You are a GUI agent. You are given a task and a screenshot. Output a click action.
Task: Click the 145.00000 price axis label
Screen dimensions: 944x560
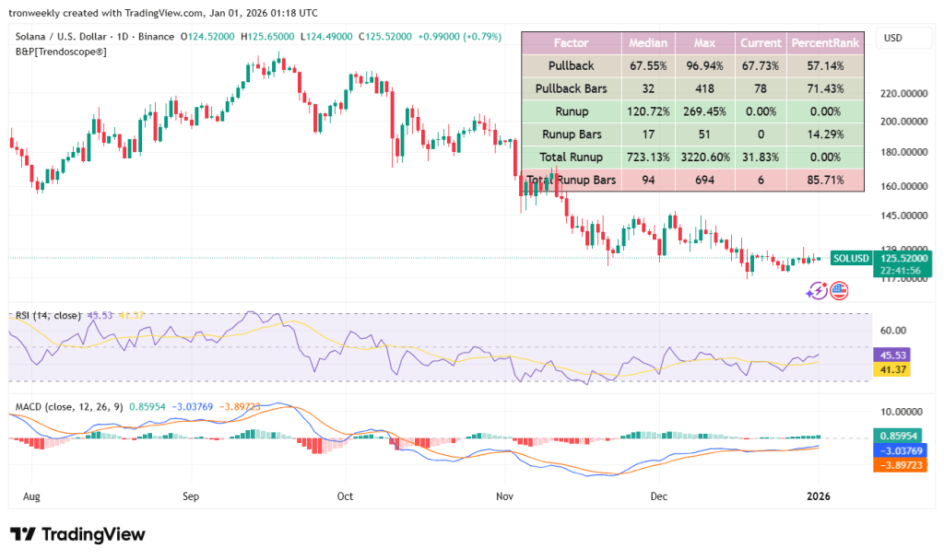click(x=903, y=215)
